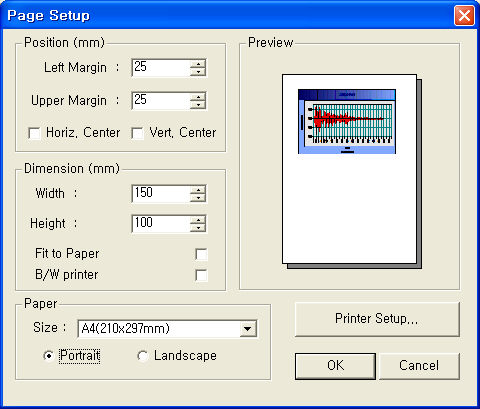Screen dimensions: 480x409
Task: Decrease Width value with down arrow
Action: (x=198, y=198)
